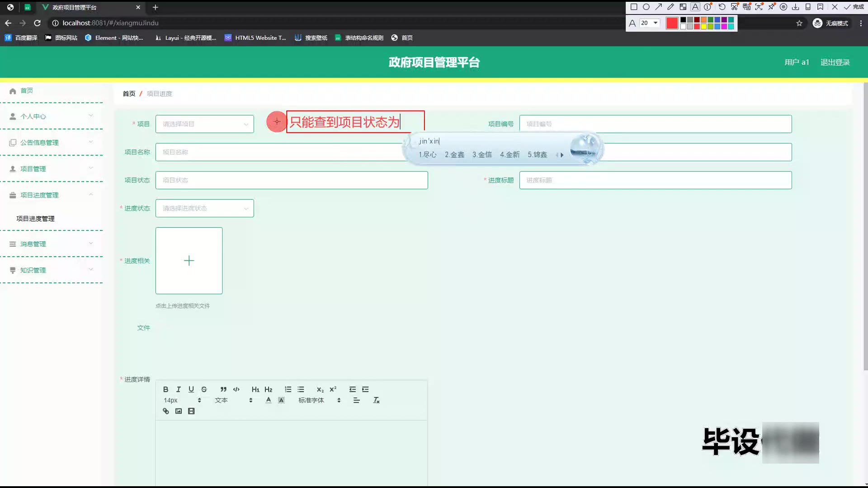Open the Element bookmark
The image size is (868, 488).
tap(114, 38)
